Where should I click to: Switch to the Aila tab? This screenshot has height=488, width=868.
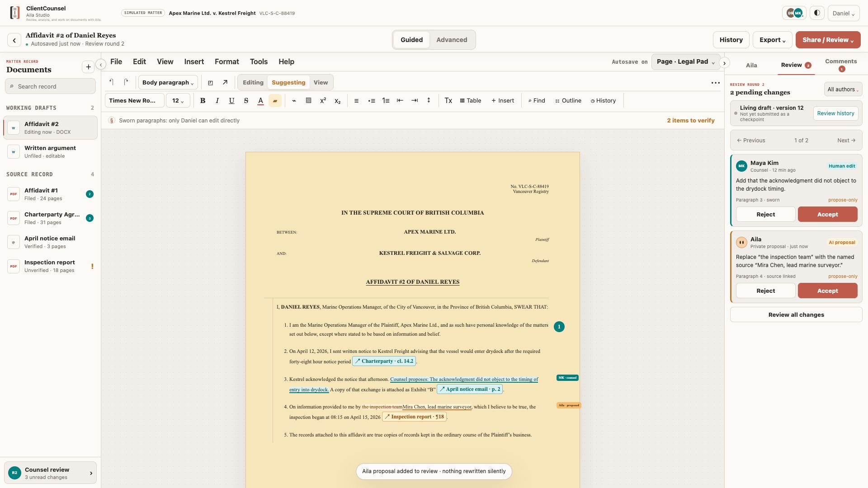[x=751, y=65]
